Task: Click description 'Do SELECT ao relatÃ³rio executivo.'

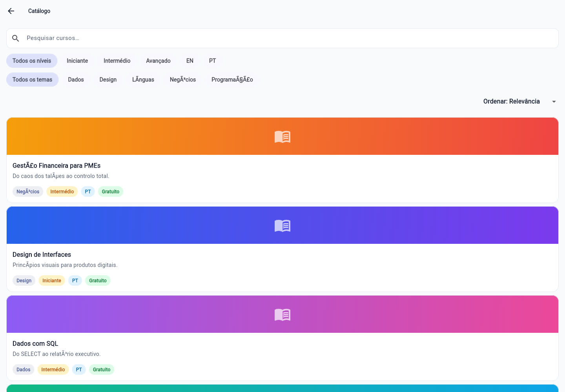Action: (x=56, y=354)
